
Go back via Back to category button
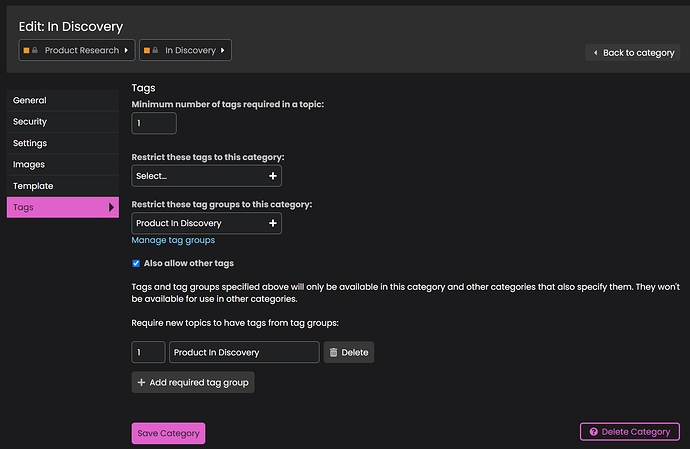pyautogui.click(x=632, y=53)
